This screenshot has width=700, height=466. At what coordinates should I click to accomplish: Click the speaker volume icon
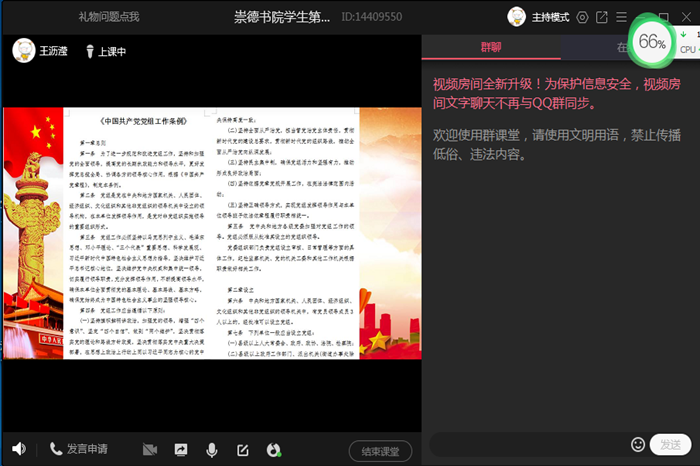(18, 449)
